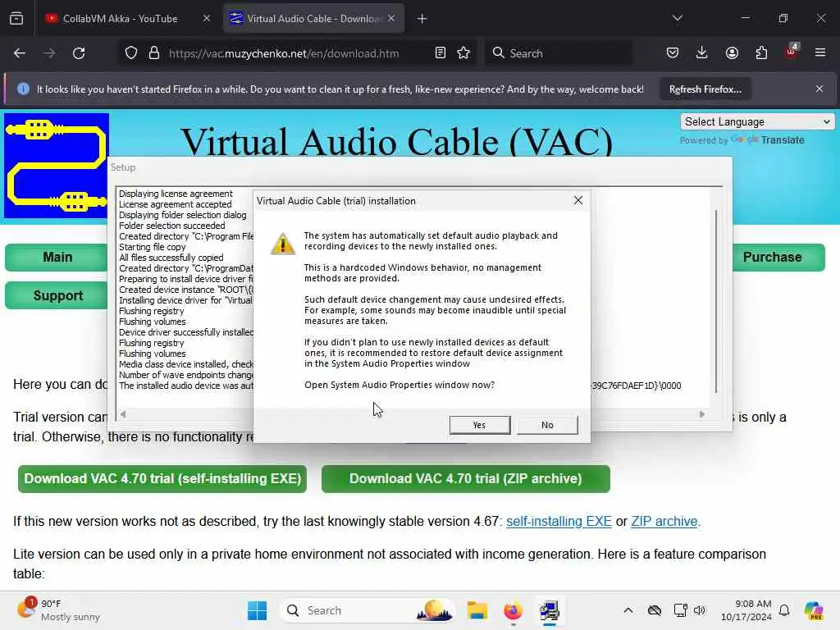Download VAC 4.70 trial self-installing EXE
Viewport: 840px width, 630px height.
pyautogui.click(x=162, y=478)
